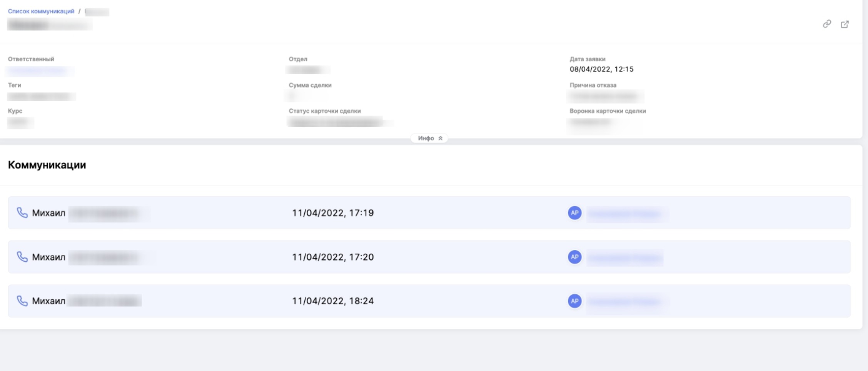The width and height of the screenshot is (868, 371).
Task: Open the Ответственный person link
Action: (x=38, y=70)
